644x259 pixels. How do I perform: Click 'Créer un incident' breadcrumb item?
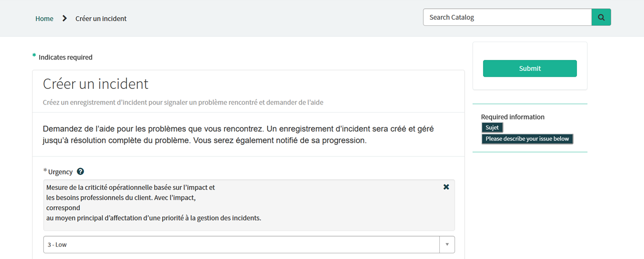[101, 18]
